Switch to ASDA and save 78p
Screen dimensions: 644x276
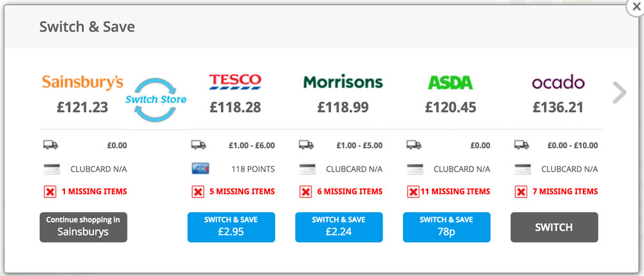click(x=446, y=227)
